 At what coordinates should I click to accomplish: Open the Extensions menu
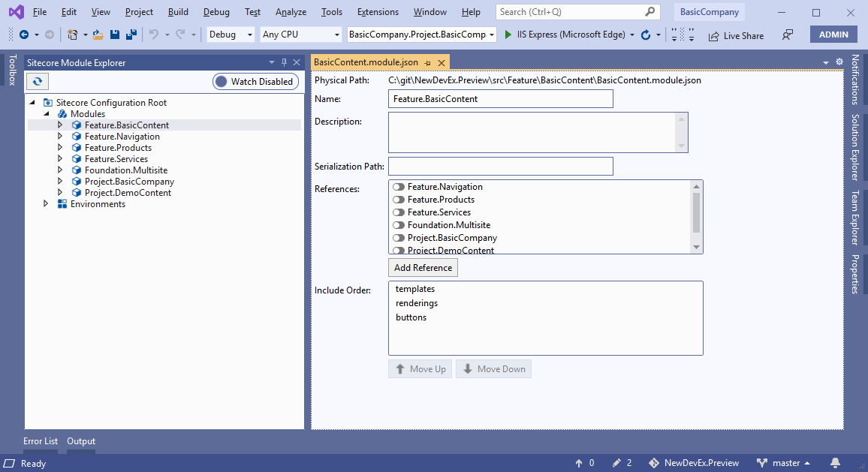[378, 11]
